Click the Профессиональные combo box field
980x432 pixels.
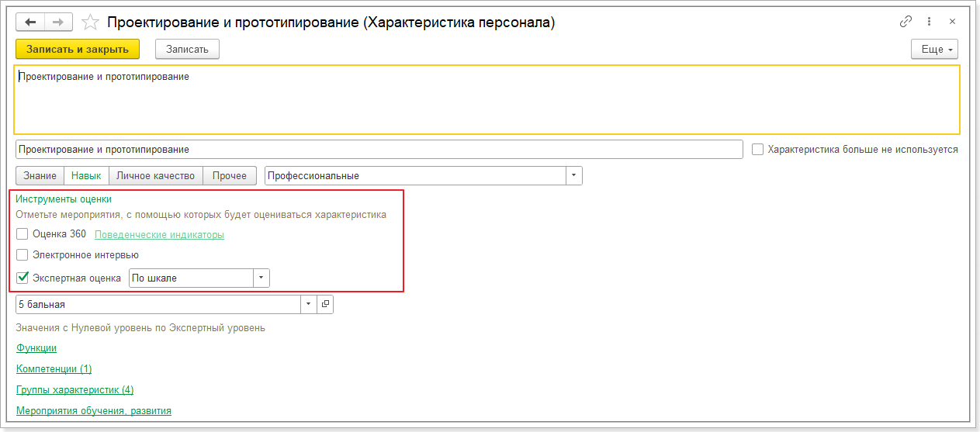[414, 175]
